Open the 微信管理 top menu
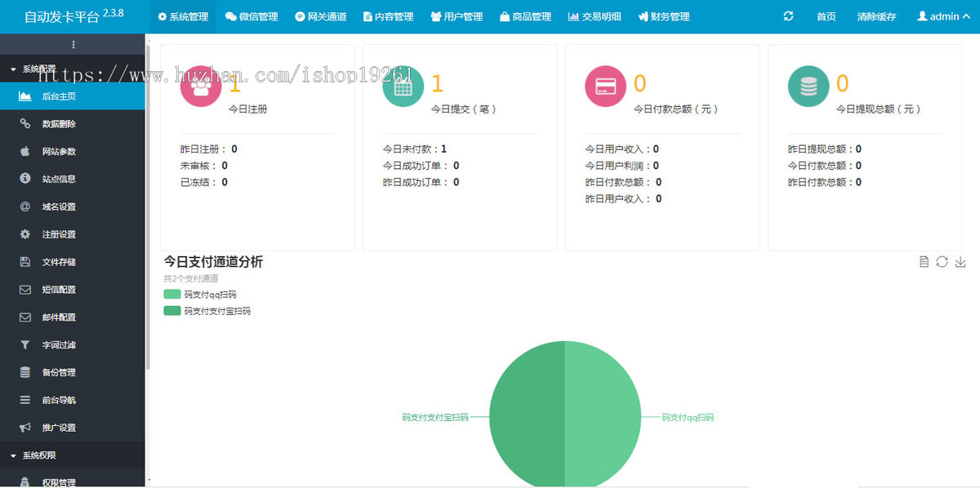The image size is (980, 488). pyautogui.click(x=252, y=16)
